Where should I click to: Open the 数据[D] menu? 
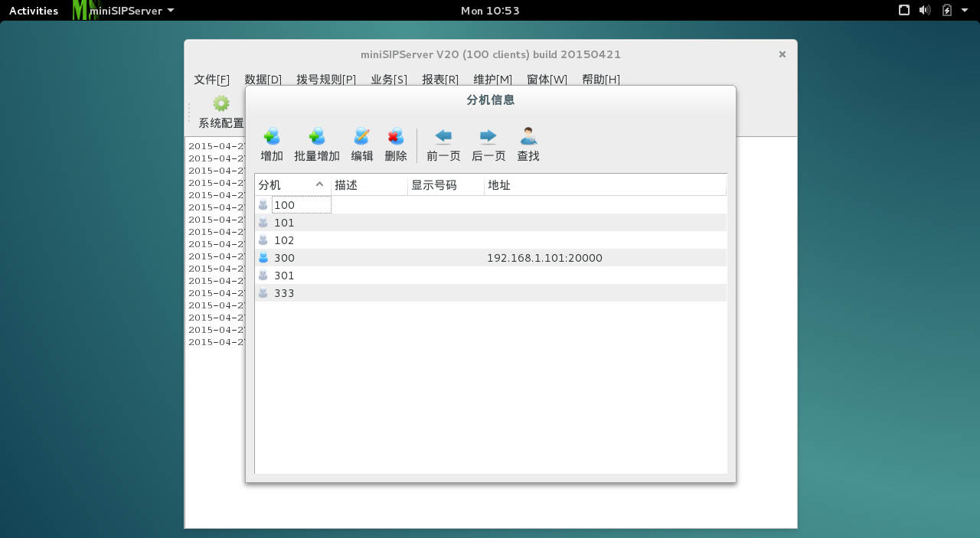click(263, 80)
